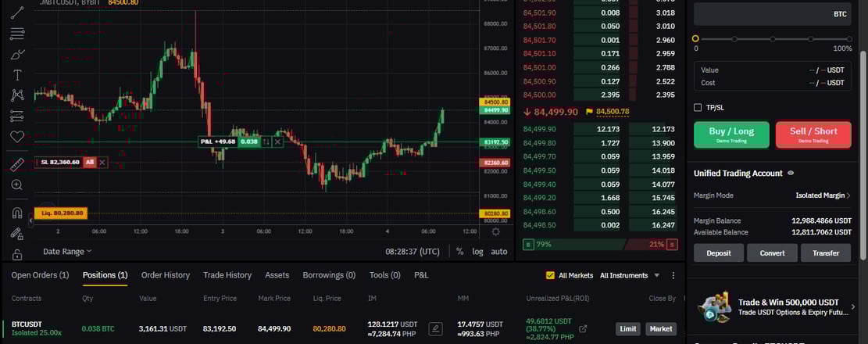Open the chart patterns tool
This screenshot has height=344, width=868.
[17, 95]
